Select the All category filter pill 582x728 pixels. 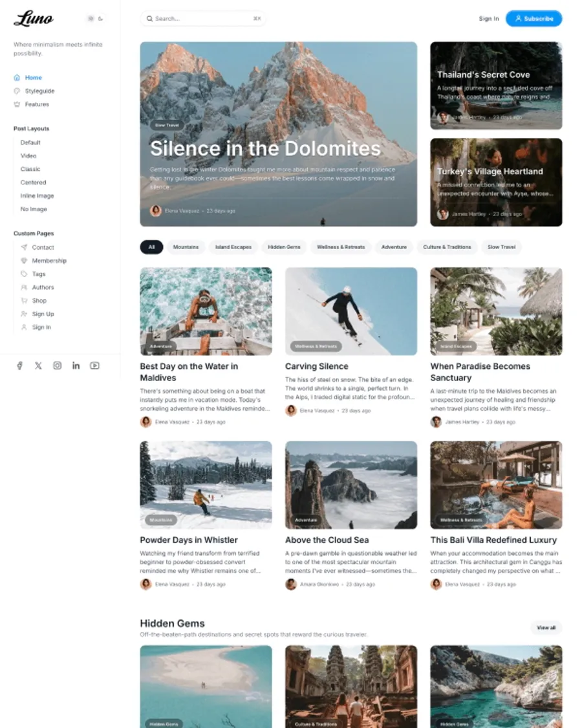pyautogui.click(x=151, y=247)
